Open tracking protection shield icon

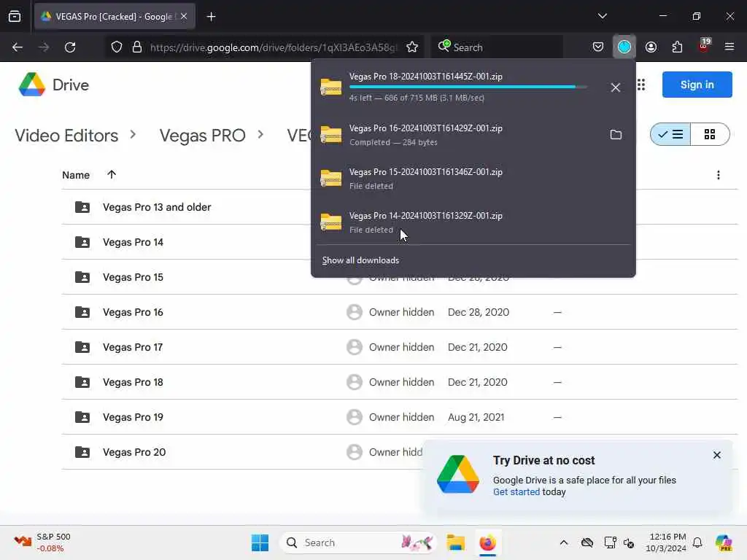pyautogui.click(x=117, y=47)
